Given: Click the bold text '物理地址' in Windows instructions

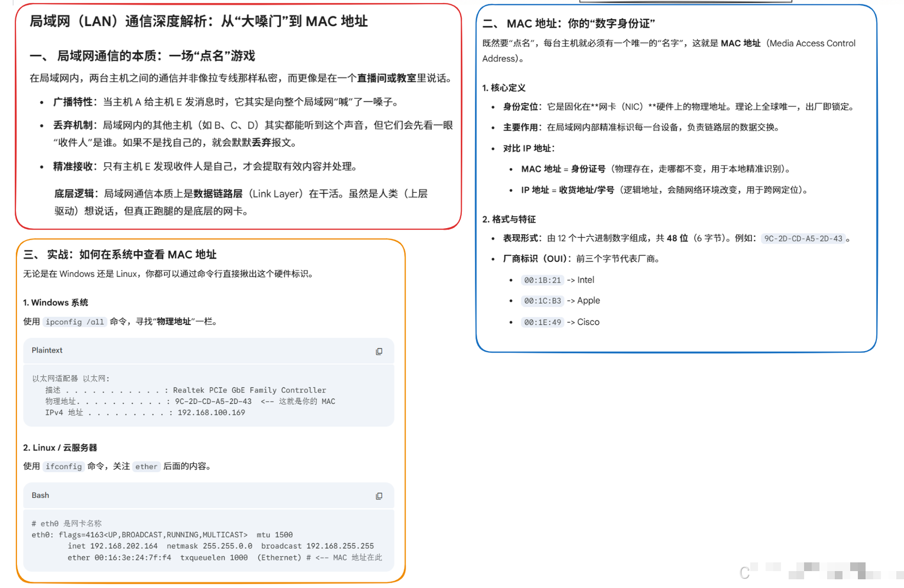Looking at the screenshot, I should (x=174, y=322).
